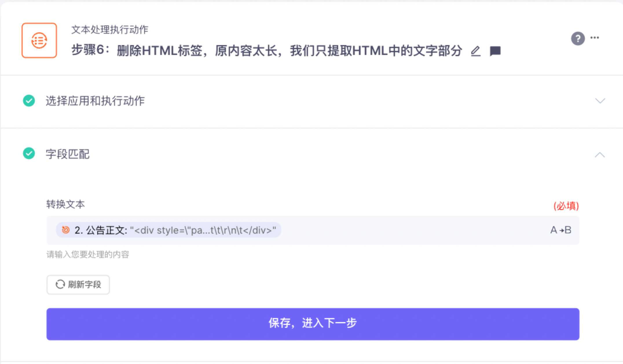The image size is (623, 364).
Task: Click 保存，进入下一步 save button
Action: click(x=313, y=324)
